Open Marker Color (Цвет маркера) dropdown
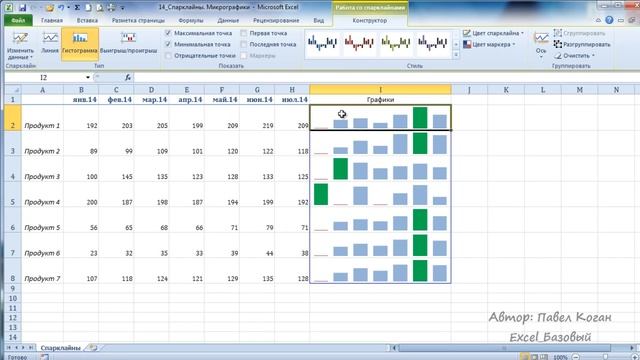 489,44
